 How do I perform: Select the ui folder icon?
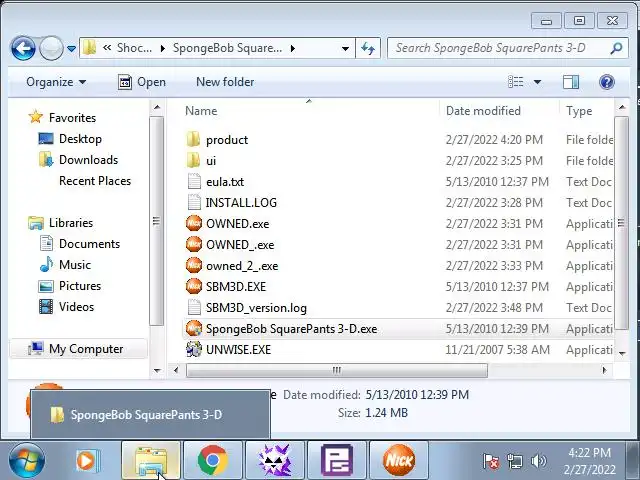click(x=193, y=161)
